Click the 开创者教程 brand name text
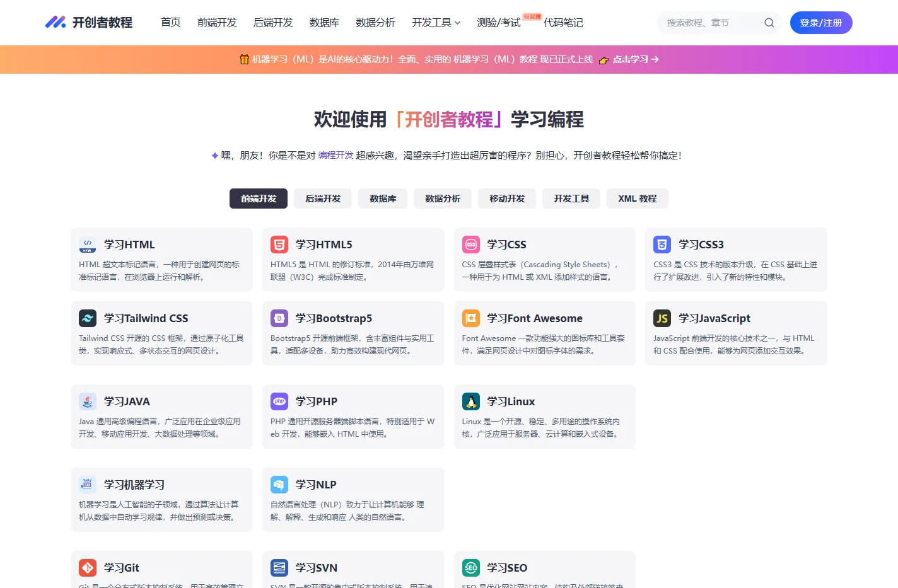The image size is (898, 588). tap(102, 23)
